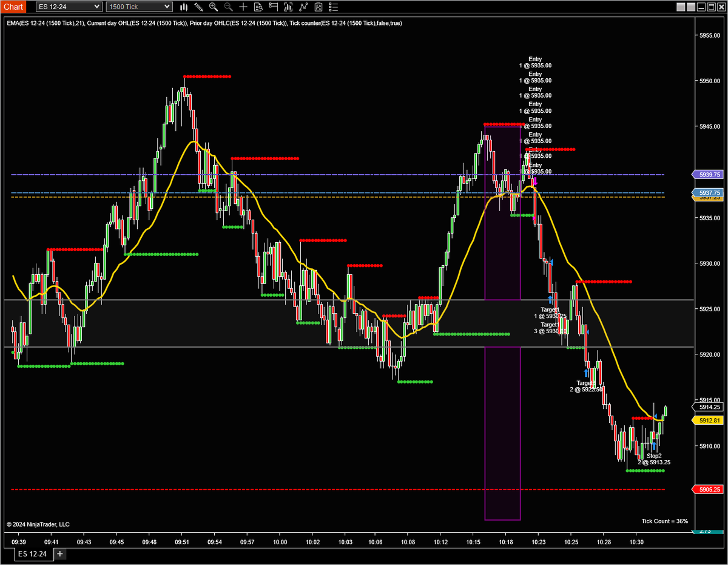Click the 5920.00 price axis label
Screen dimensions: 728x565
tap(709, 355)
